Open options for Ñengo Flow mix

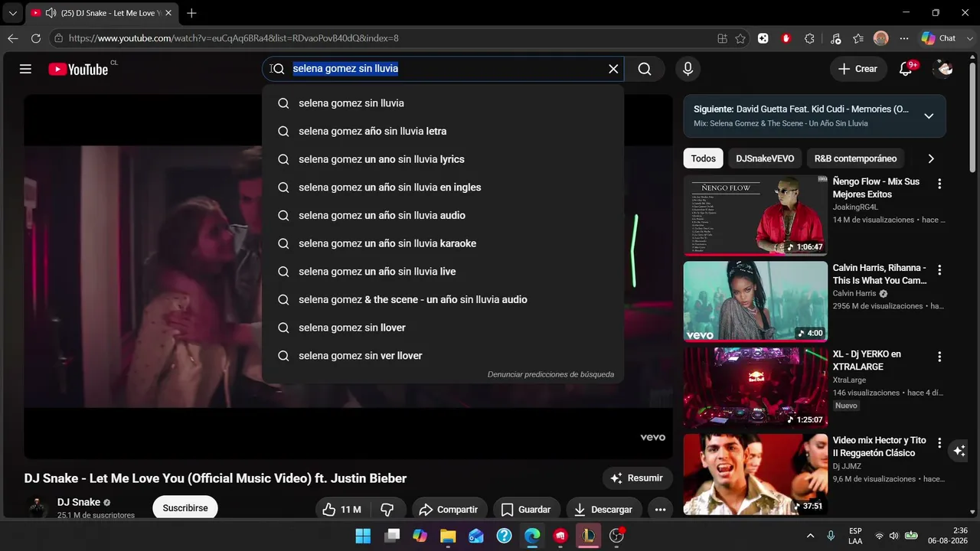[x=939, y=184]
